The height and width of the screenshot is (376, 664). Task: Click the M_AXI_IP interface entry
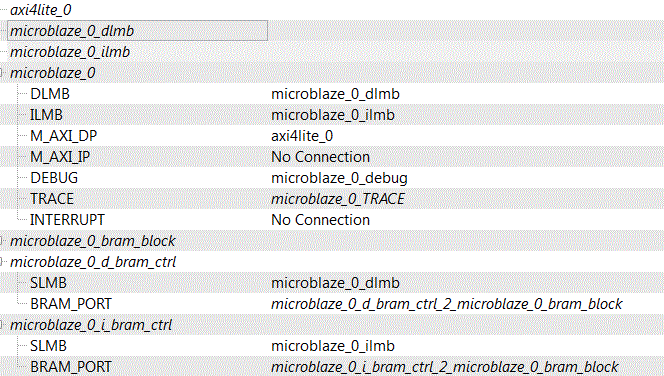pos(60,157)
